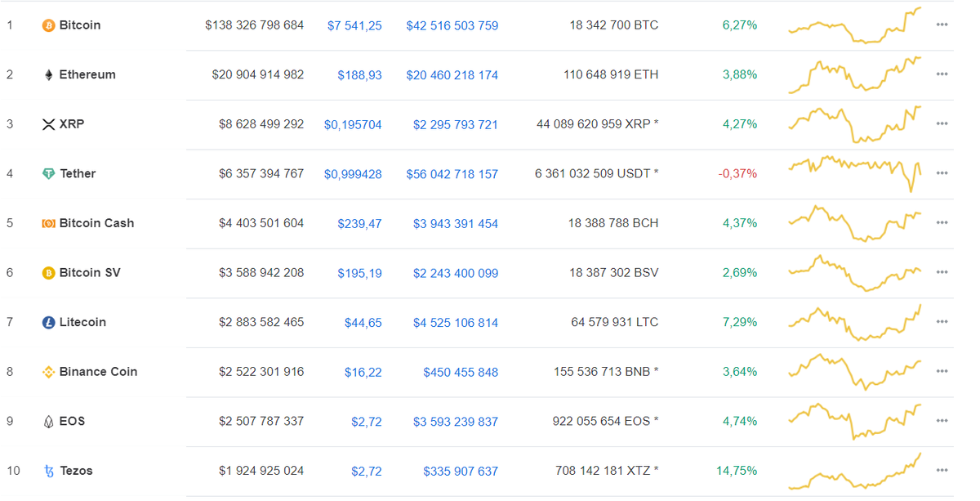
Task: Open the more options menu for Ethereum
Action: point(942,74)
